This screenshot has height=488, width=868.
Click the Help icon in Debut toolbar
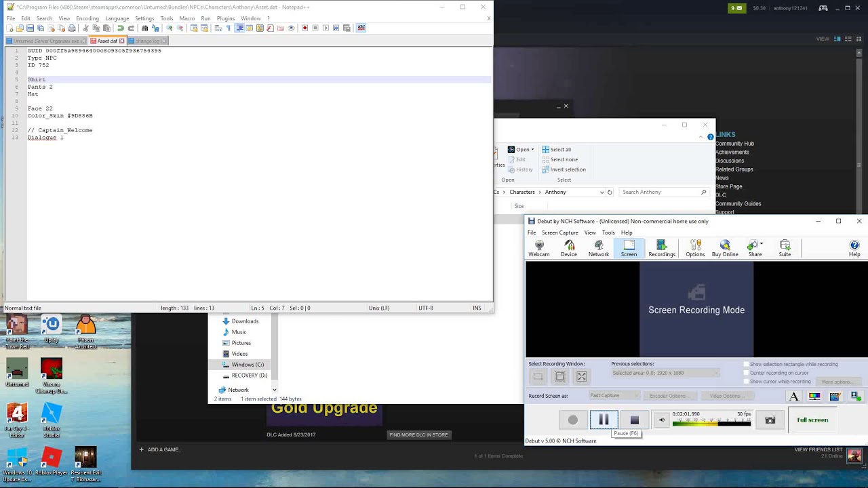pyautogui.click(x=854, y=248)
